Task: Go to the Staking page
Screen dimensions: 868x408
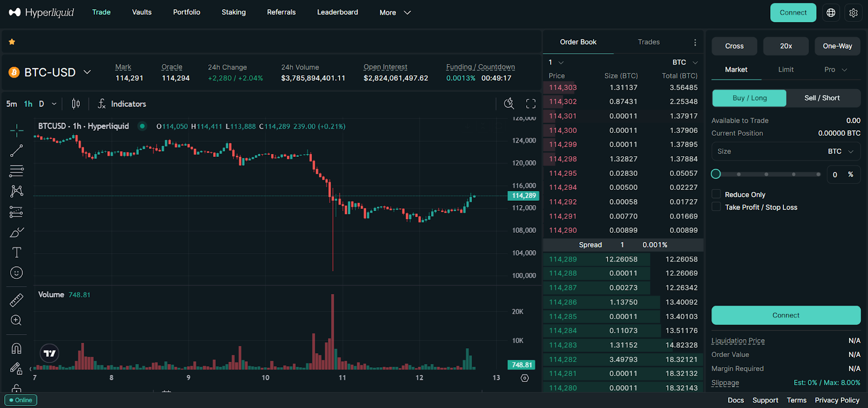Action: pyautogui.click(x=234, y=12)
